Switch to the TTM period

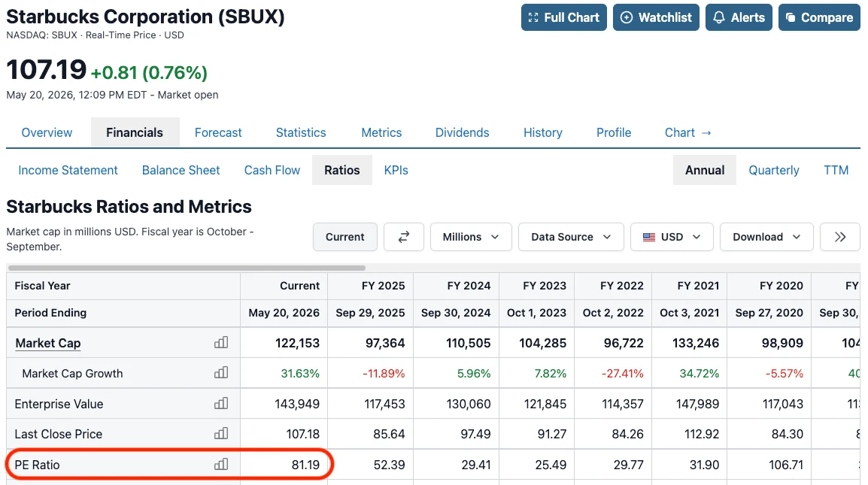(x=836, y=171)
